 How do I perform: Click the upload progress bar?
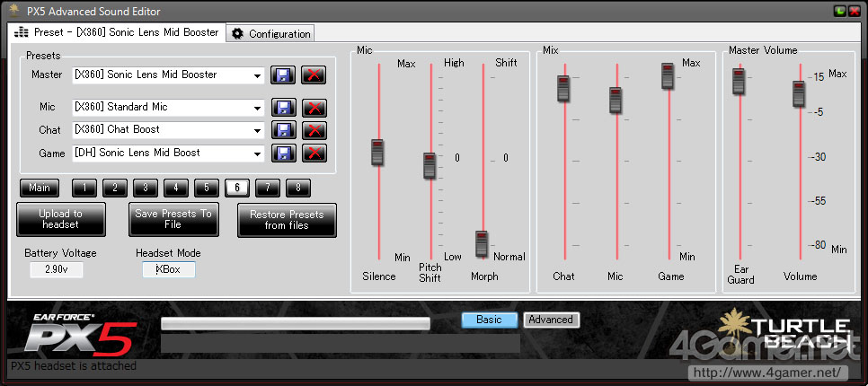click(x=296, y=324)
